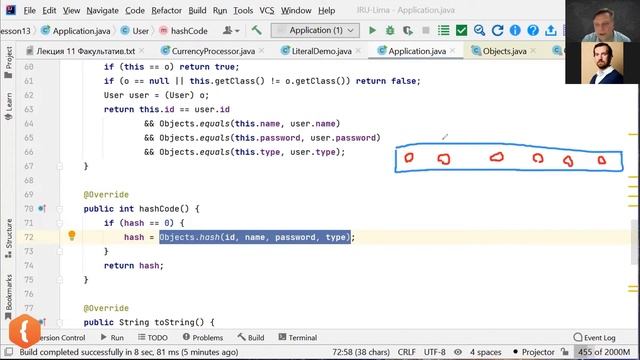The image size is (640, 360).
Task: Switch to the LiteralDemo.java tab
Action: tap(321, 51)
